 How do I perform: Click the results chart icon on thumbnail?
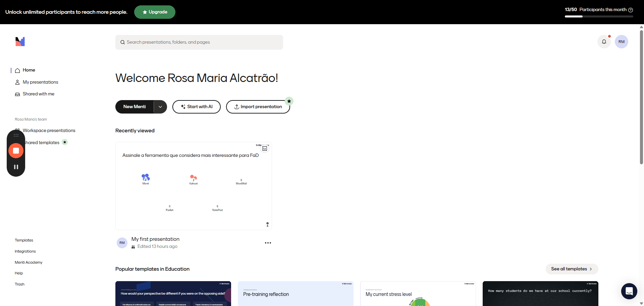[x=265, y=148]
